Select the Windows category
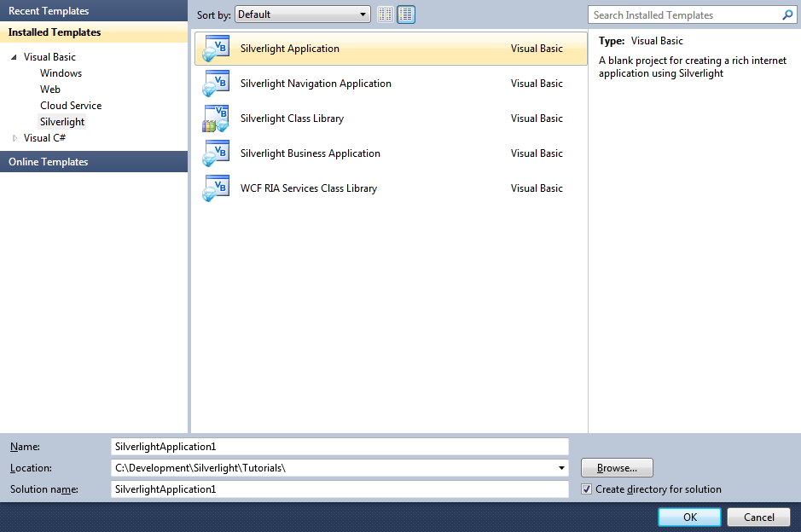The width and height of the screenshot is (801, 532). (61, 73)
